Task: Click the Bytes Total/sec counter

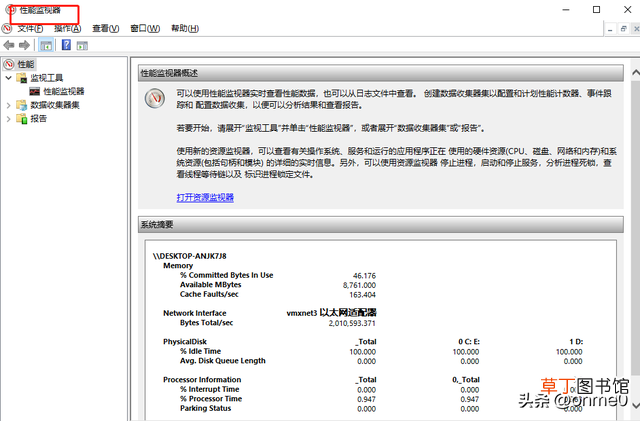Action: coord(207,323)
